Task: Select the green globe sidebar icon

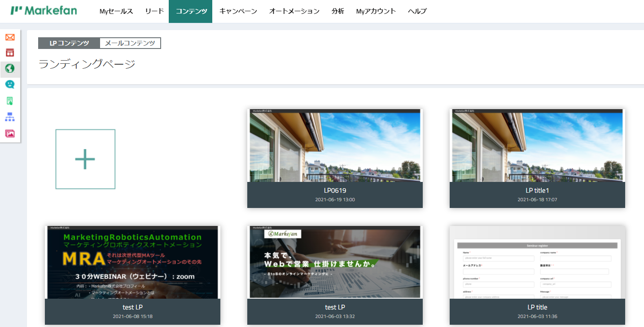Action: (10, 69)
